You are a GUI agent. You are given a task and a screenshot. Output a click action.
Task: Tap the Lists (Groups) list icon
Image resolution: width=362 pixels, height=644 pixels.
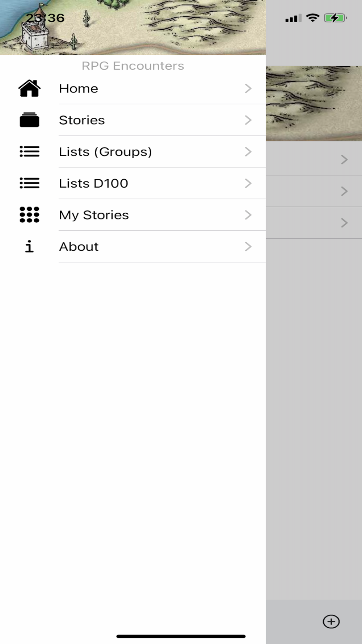(29, 151)
